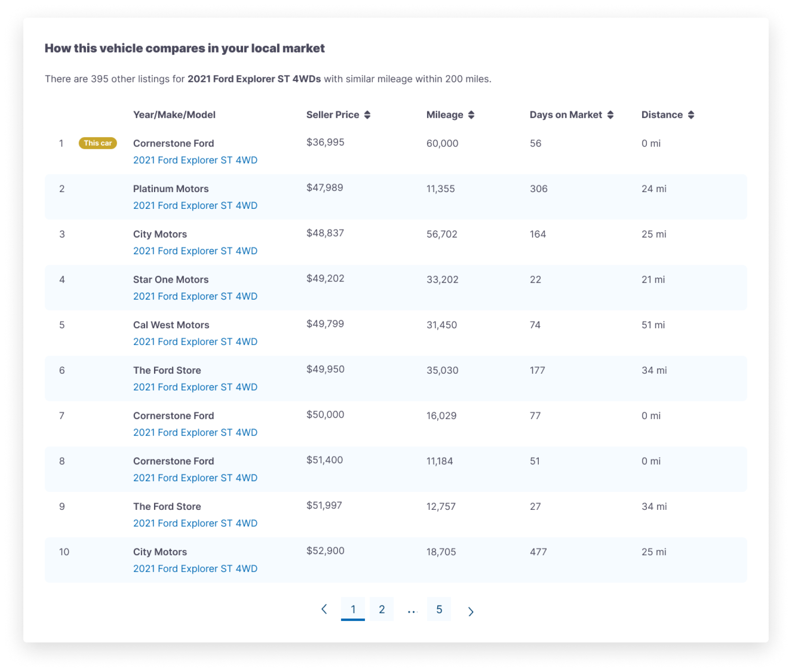Open the $50,000 Cornerstone Ford listing link
Viewport: 792px width, 672px height.
[x=195, y=432]
